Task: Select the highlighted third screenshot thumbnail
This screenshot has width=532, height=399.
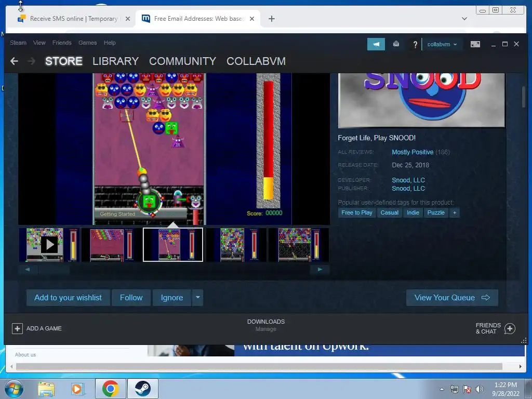Action: (x=173, y=245)
